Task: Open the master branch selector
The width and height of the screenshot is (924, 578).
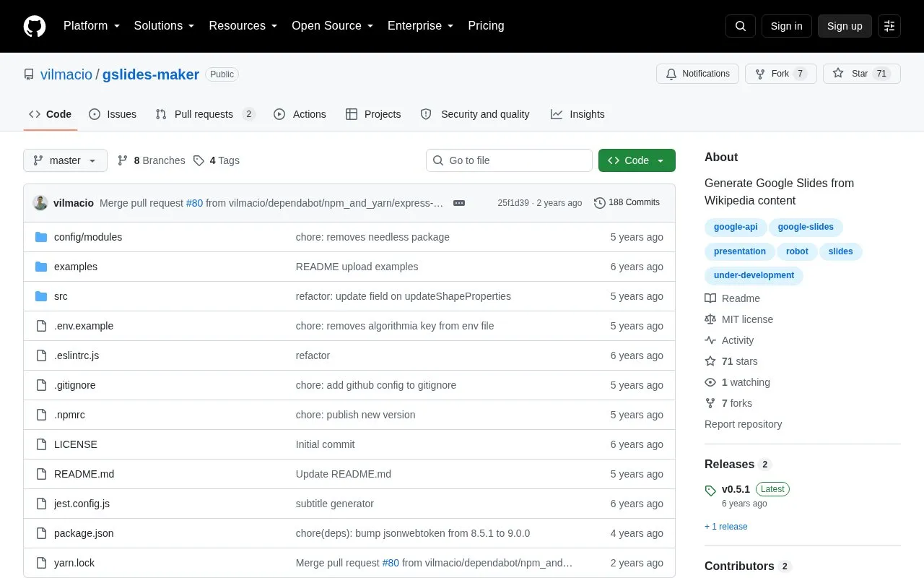Action: [x=65, y=160]
